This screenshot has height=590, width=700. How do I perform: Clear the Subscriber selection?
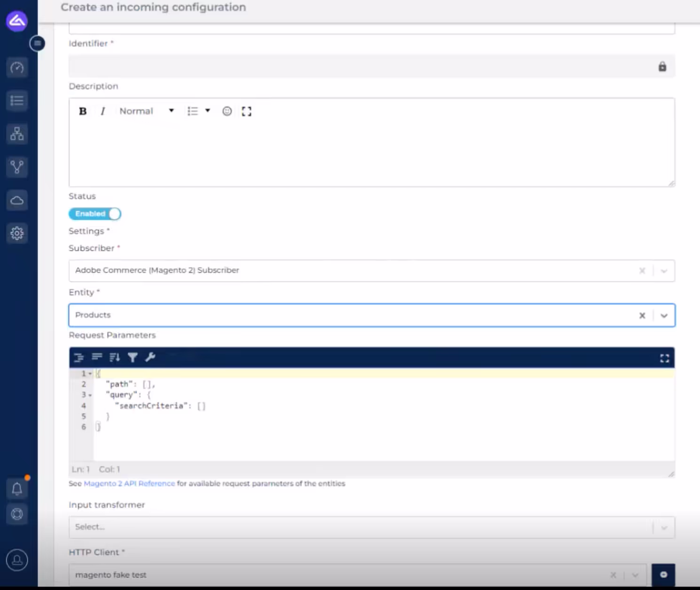[x=642, y=271]
